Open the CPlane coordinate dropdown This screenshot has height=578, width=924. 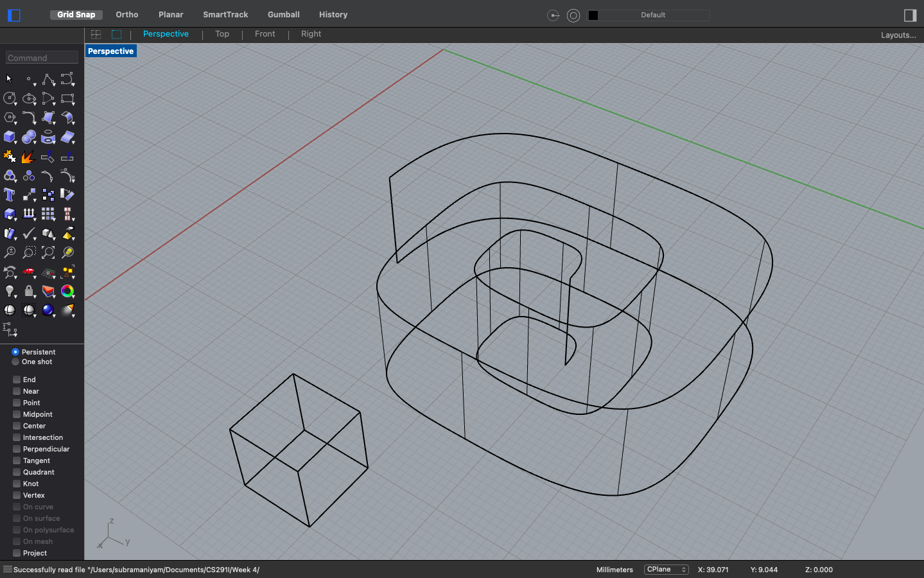coord(666,569)
